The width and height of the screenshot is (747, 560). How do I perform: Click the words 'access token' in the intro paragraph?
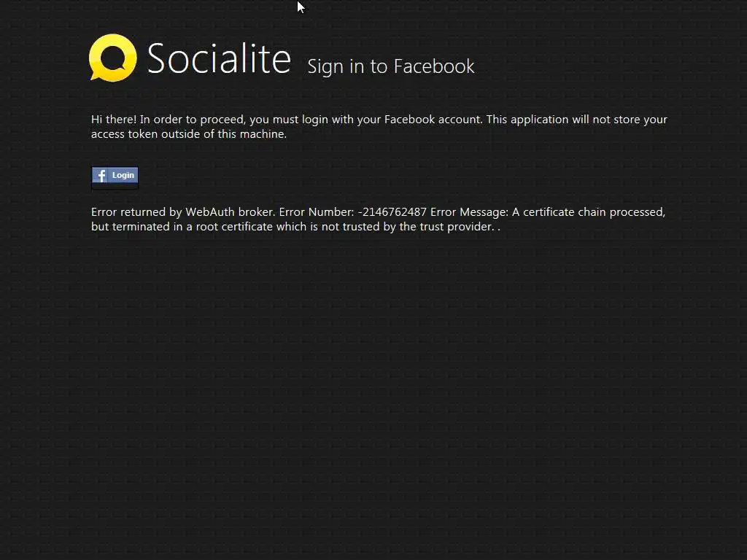point(124,134)
